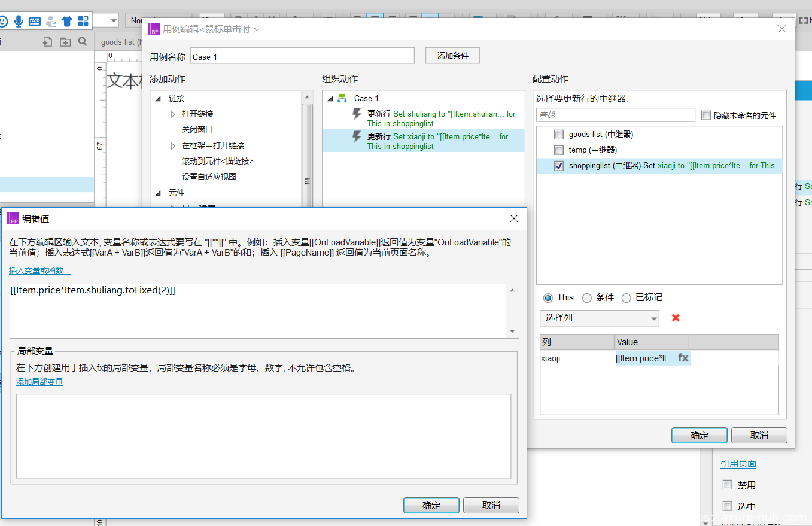Image resolution: width=812 pixels, height=526 pixels.
Task: Expand the 打开链接 tree node
Action: coord(173,114)
